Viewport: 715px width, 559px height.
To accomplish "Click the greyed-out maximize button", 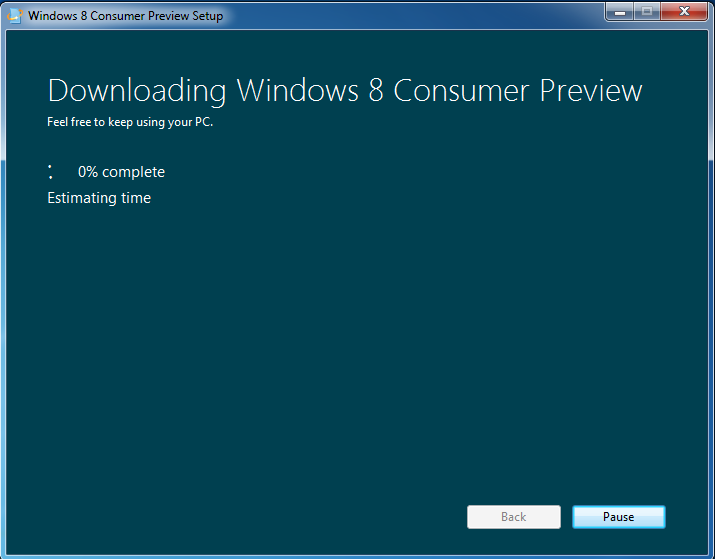I will coord(646,12).
